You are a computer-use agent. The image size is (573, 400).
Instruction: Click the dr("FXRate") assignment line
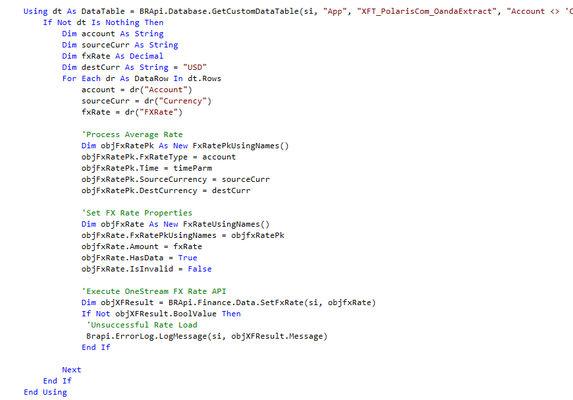point(132,112)
